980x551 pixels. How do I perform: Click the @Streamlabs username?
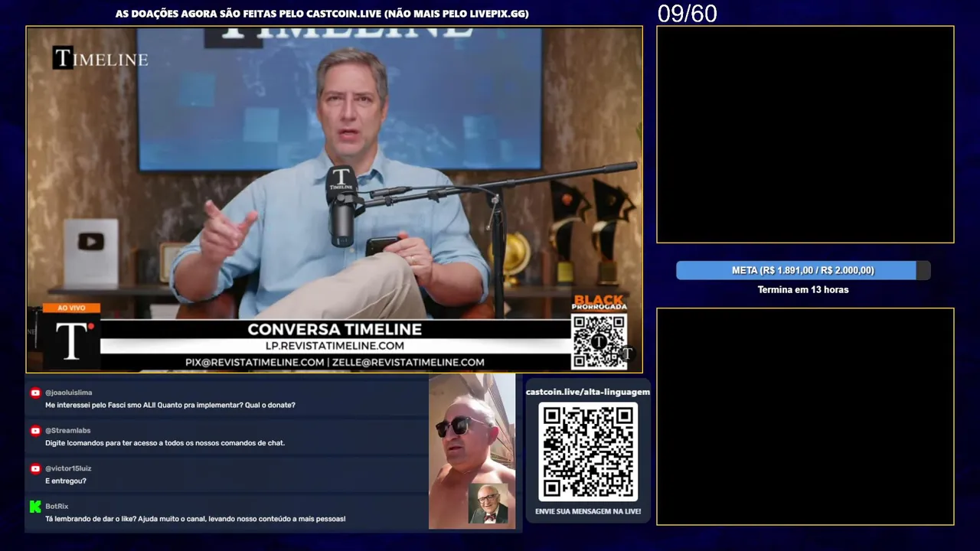pos(67,431)
